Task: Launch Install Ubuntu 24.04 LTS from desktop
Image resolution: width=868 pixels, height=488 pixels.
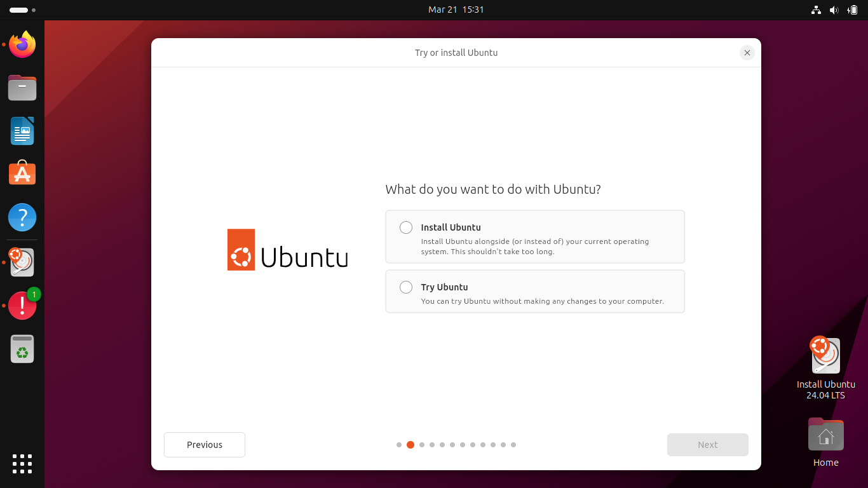Action: coord(825,355)
